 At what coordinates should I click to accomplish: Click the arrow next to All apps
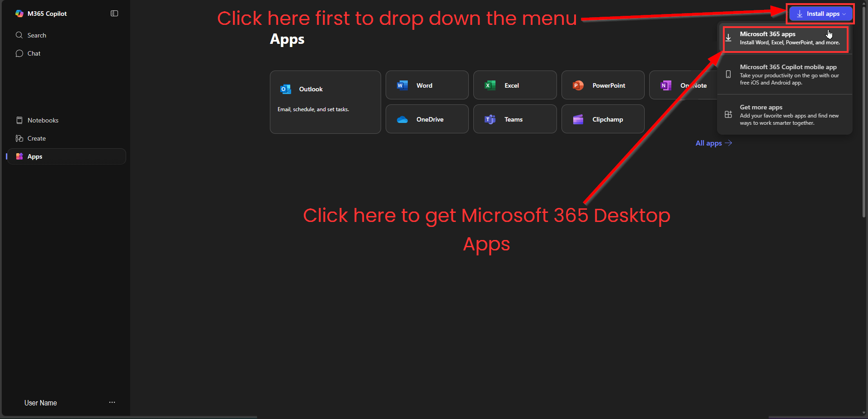pyautogui.click(x=728, y=143)
